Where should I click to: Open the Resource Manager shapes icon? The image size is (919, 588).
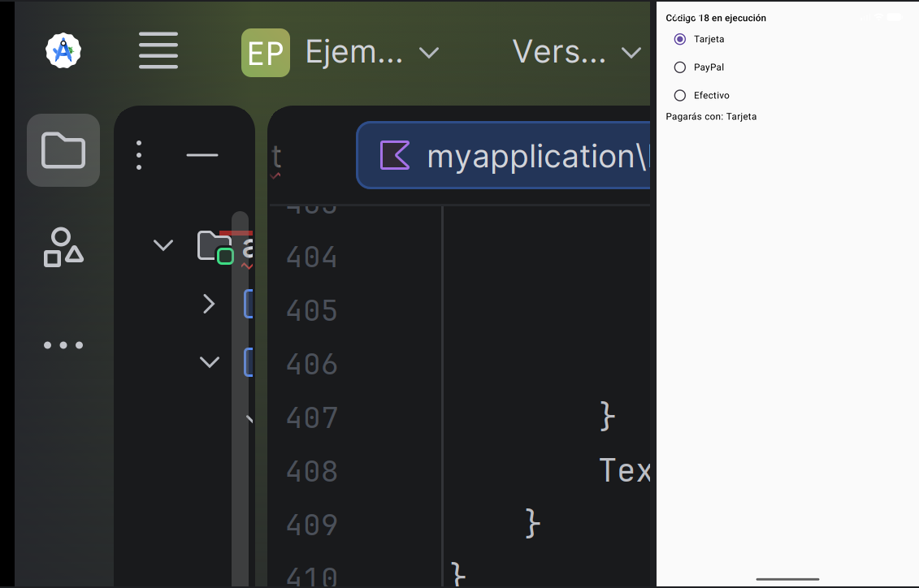pos(63,247)
